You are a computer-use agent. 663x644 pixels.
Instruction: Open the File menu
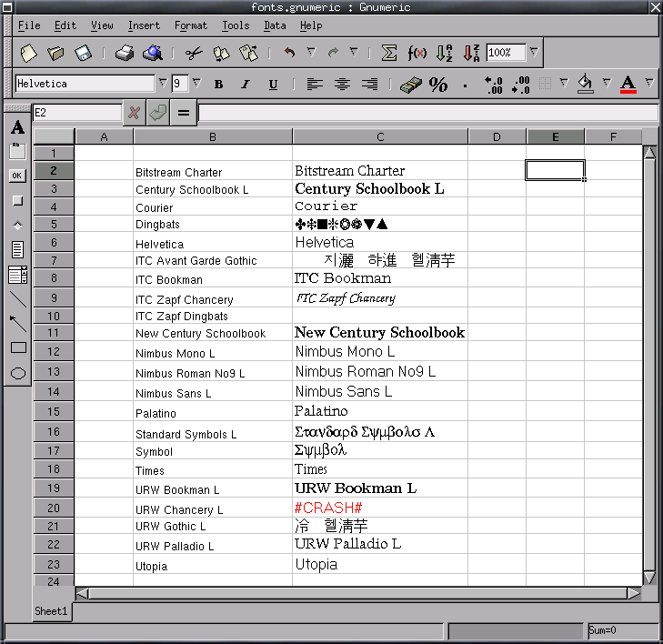pyautogui.click(x=29, y=25)
